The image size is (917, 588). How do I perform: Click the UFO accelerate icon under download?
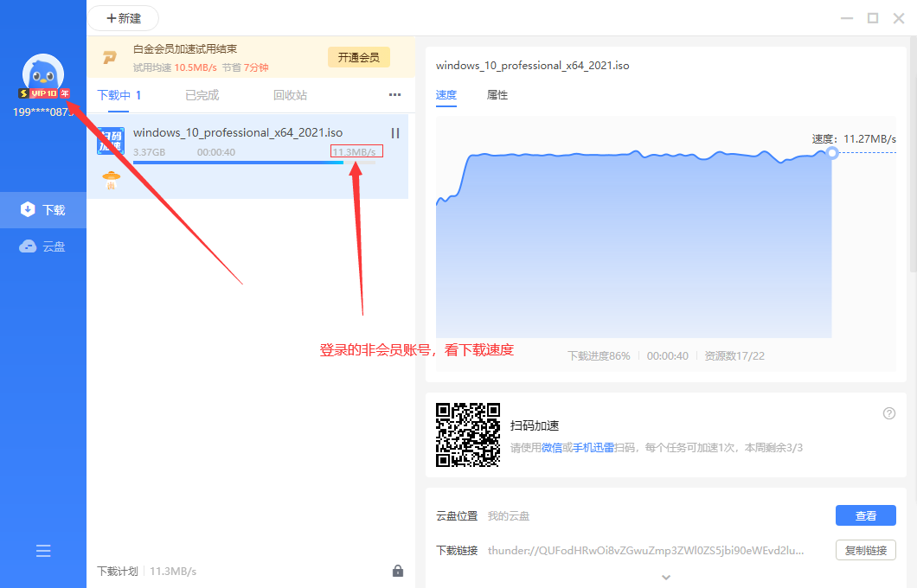coord(111,181)
